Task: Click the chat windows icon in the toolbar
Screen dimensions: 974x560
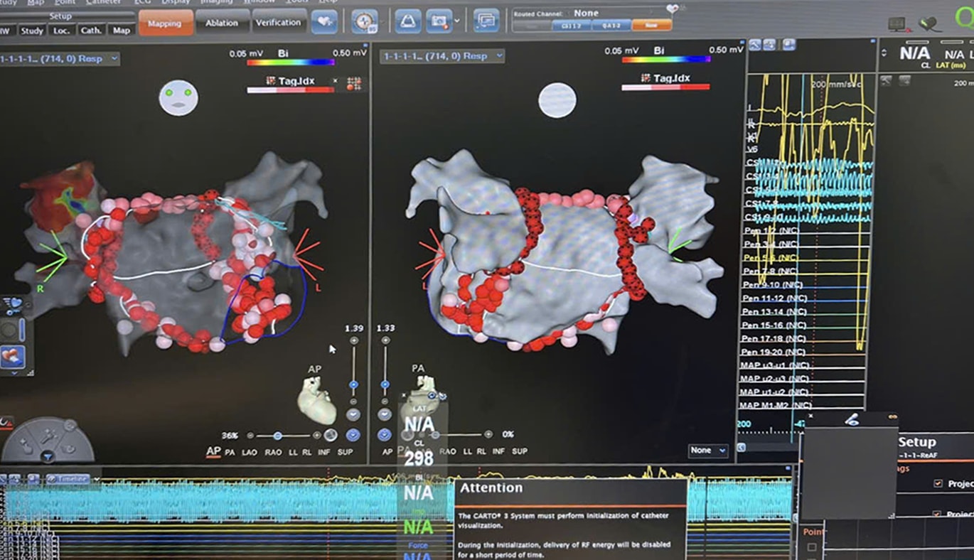Action: coord(486,21)
